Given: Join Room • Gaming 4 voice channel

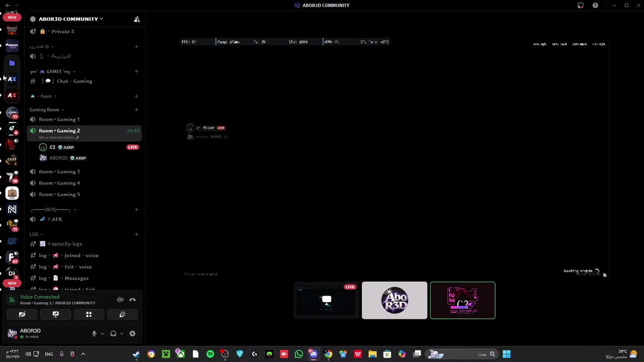Looking at the screenshot, I should point(84,183).
